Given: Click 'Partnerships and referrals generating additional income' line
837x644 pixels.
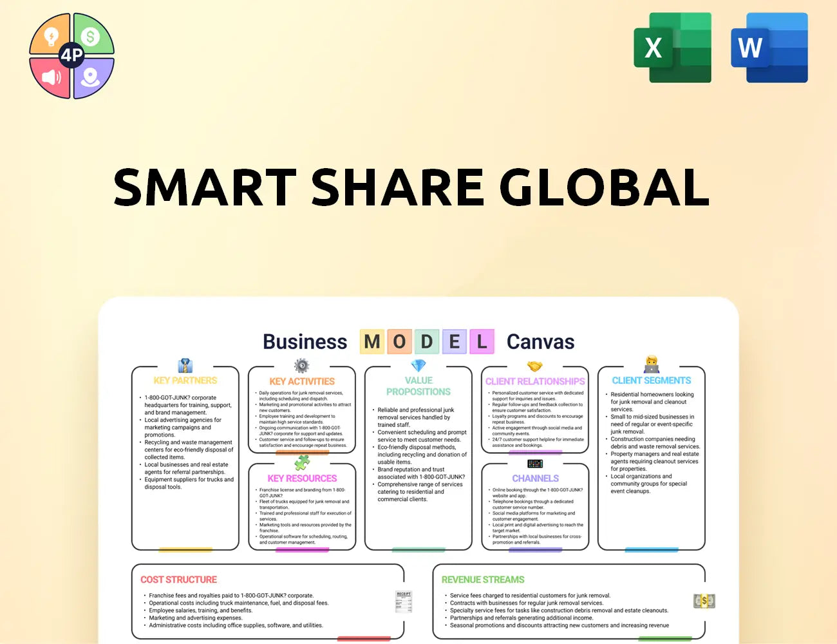Looking at the screenshot, I should [x=518, y=618].
